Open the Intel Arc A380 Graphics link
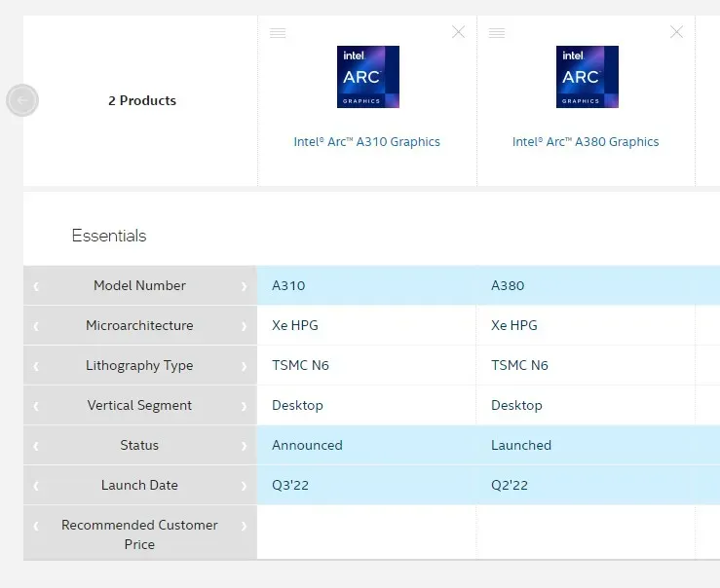 (586, 142)
